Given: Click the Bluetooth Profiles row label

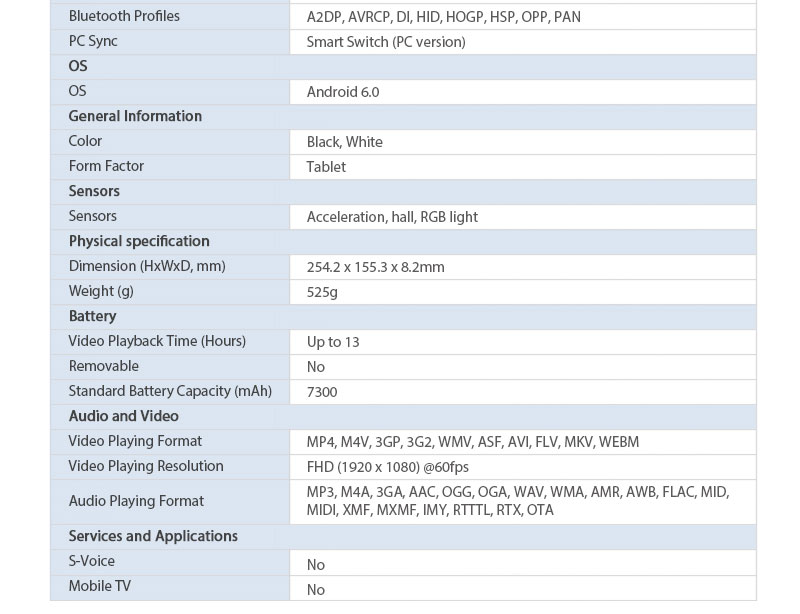Looking at the screenshot, I should pos(124,16).
